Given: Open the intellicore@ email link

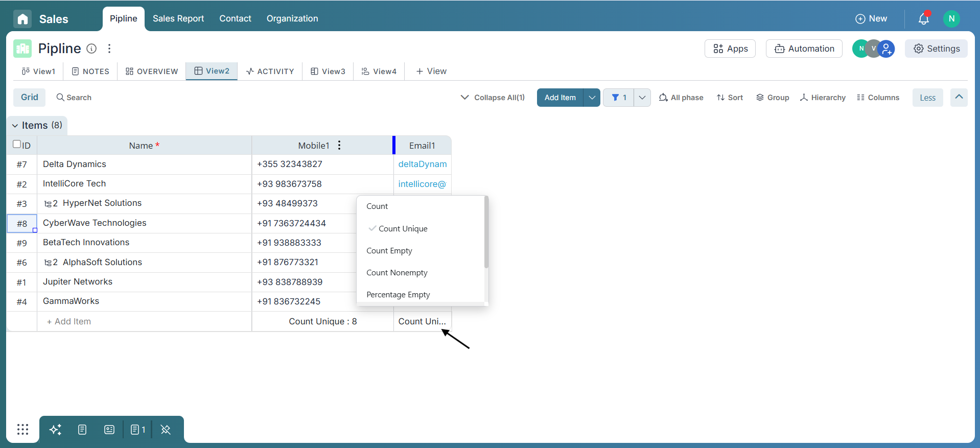Looking at the screenshot, I should click(x=422, y=184).
